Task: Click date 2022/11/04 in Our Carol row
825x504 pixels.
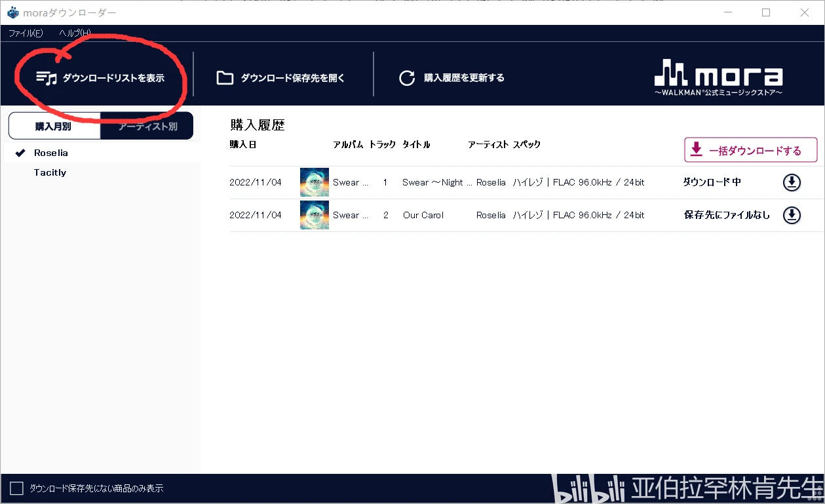Action: click(256, 215)
